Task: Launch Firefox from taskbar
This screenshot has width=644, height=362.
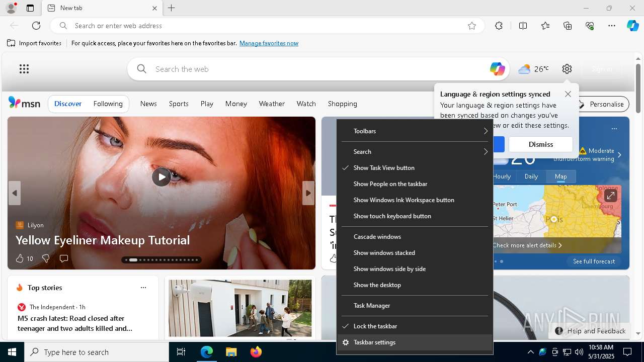Action: pyautogui.click(x=256, y=352)
